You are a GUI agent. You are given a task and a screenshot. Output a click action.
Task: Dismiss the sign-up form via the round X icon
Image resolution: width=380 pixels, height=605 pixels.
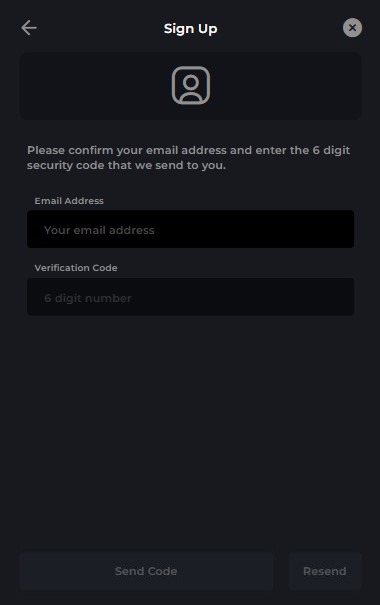pyautogui.click(x=352, y=28)
